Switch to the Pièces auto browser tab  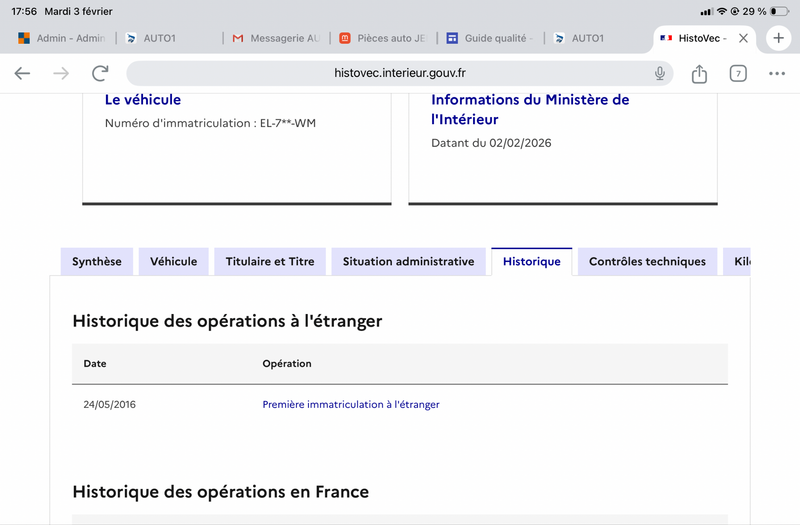click(x=382, y=38)
